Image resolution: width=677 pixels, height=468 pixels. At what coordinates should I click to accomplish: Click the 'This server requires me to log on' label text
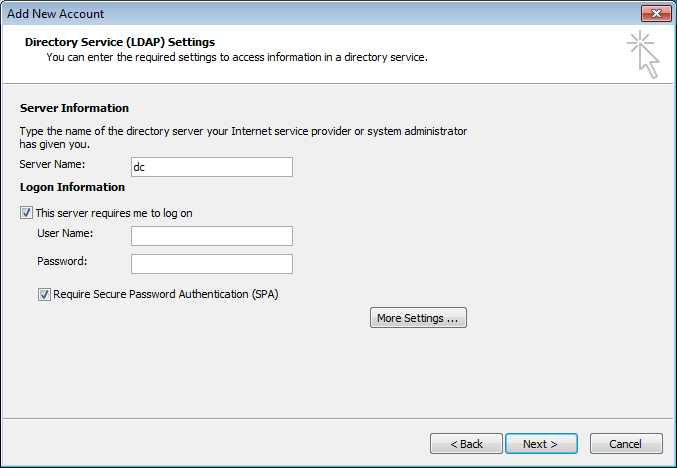tap(114, 213)
